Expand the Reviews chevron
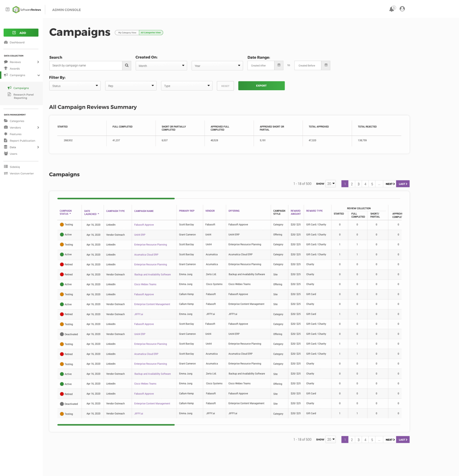Viewport: 459px width, 476px height. point(38,62)
